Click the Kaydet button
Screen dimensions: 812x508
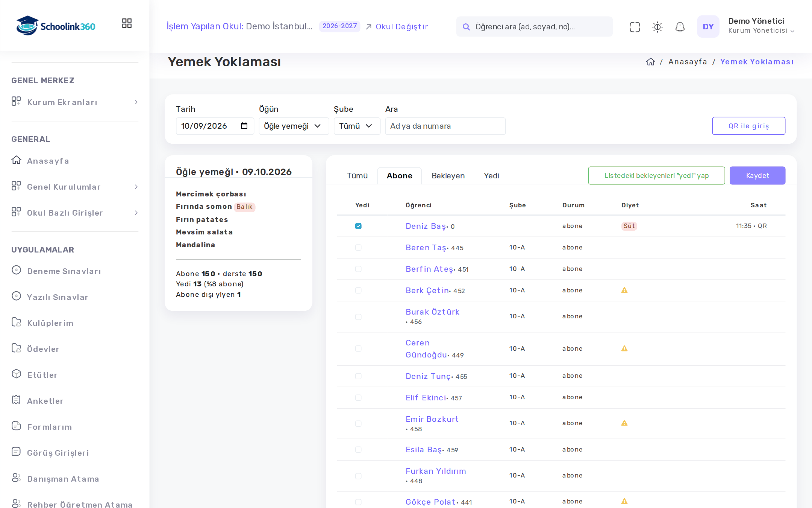point(757,176)
